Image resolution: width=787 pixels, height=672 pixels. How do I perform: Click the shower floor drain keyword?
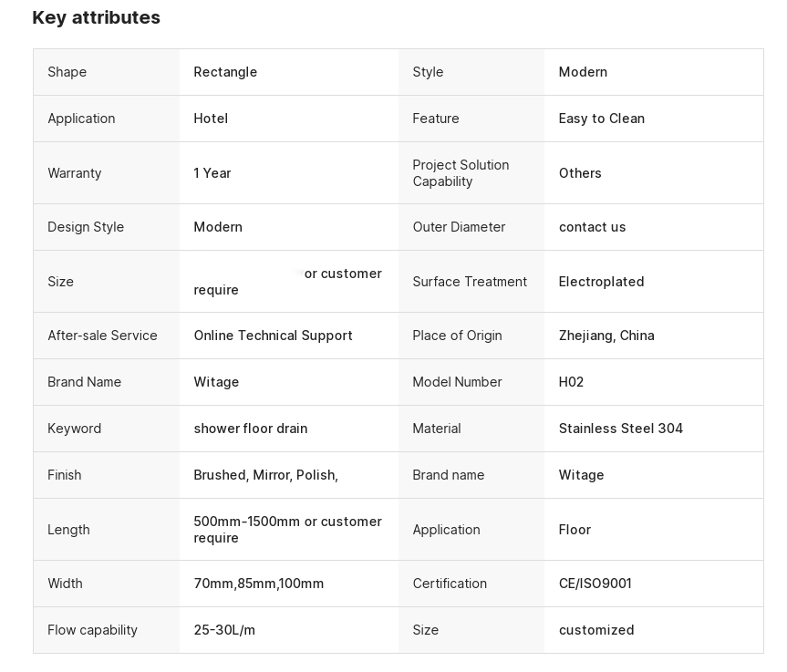coord(251,429)
